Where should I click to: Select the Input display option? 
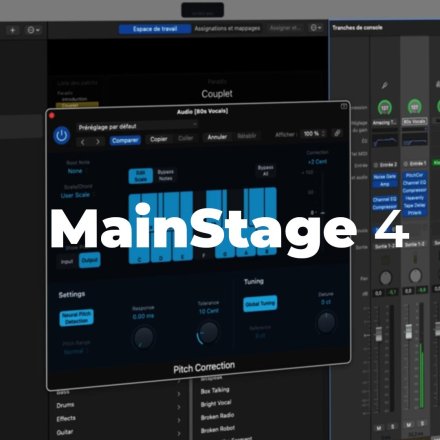pyautogui.click(x=67, y=262)
